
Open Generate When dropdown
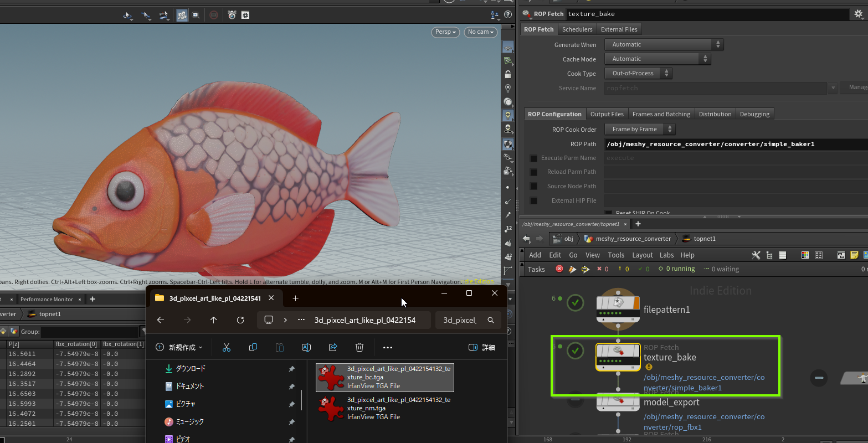pos(664,44)
